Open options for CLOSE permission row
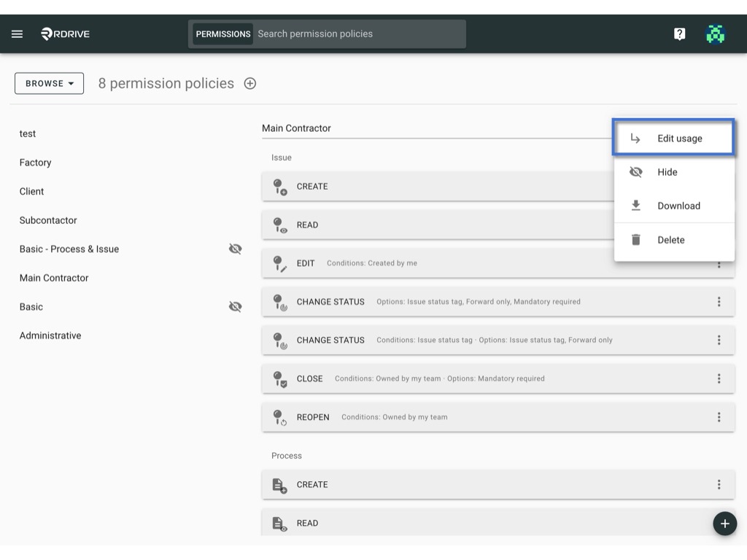Screen dimensions: 747x560 coord(719,378)
